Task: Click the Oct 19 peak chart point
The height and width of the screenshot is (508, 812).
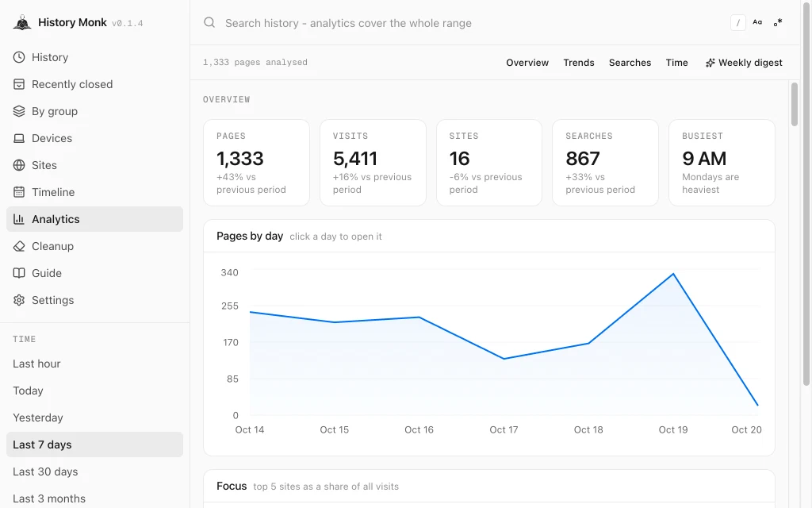Action: click(x=673, y=274)
